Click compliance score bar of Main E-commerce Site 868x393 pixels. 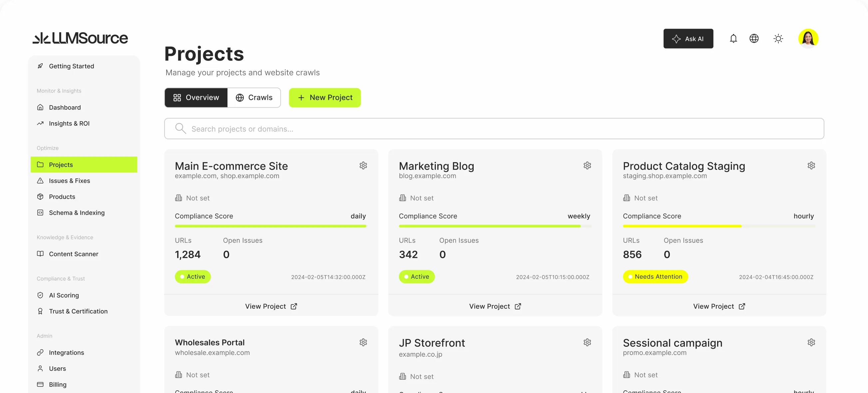click(x=270, y=226)
